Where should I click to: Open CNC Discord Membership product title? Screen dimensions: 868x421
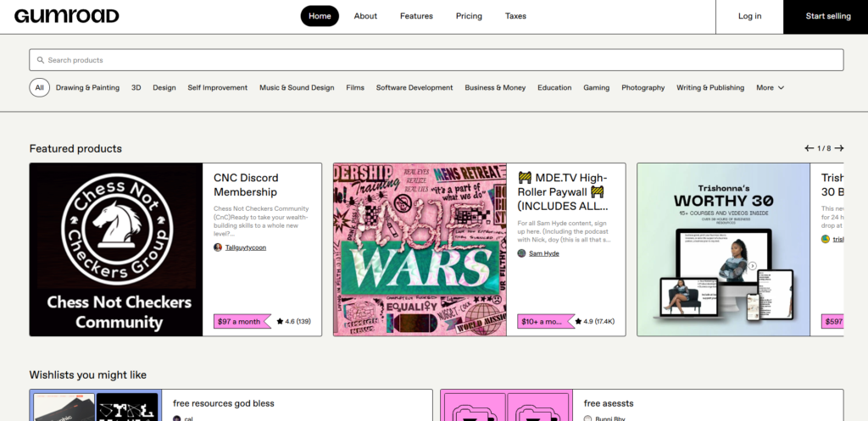pos(246,185)
